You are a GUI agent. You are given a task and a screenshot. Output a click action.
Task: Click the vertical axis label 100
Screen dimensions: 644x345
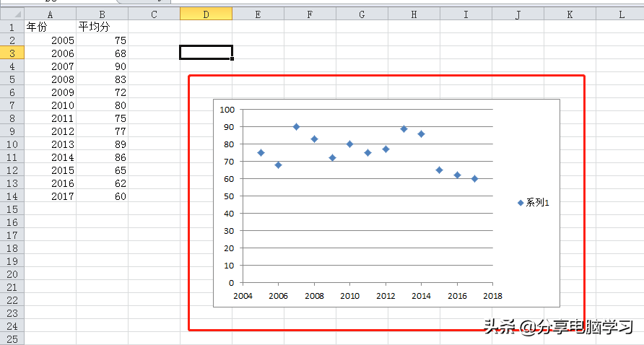click(x=227, y=110)
